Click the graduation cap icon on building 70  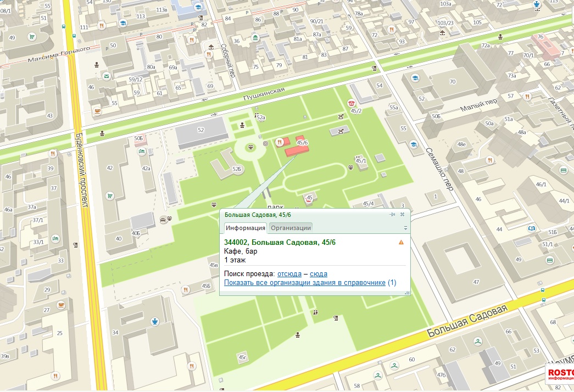pyautogui.click(x=416, y=78)
